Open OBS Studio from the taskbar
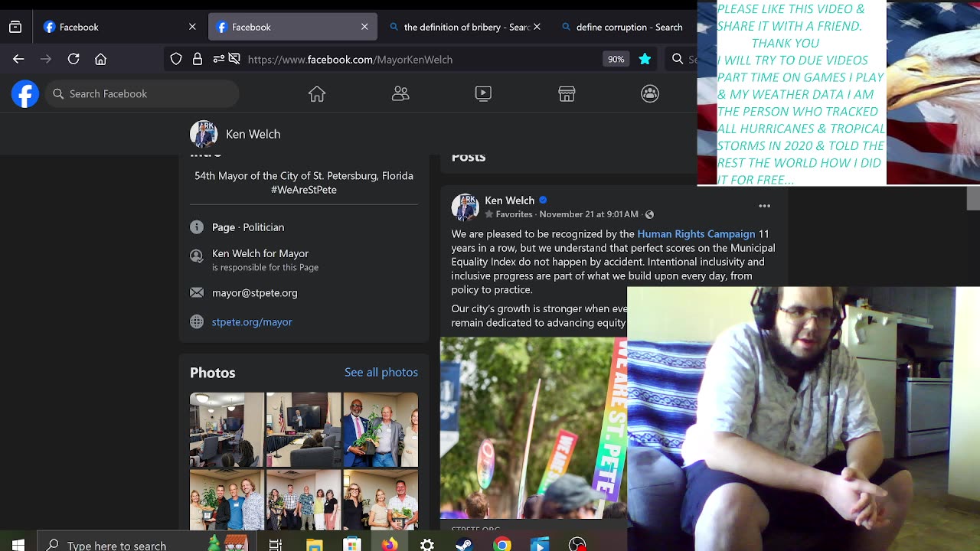 tap(577, 544)
